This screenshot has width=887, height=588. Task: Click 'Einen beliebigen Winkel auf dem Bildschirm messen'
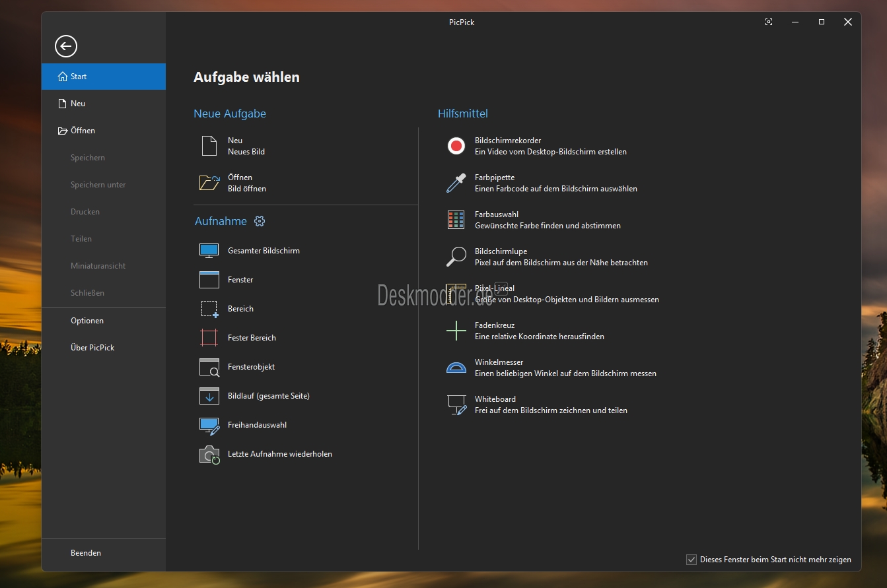point(565,374)
